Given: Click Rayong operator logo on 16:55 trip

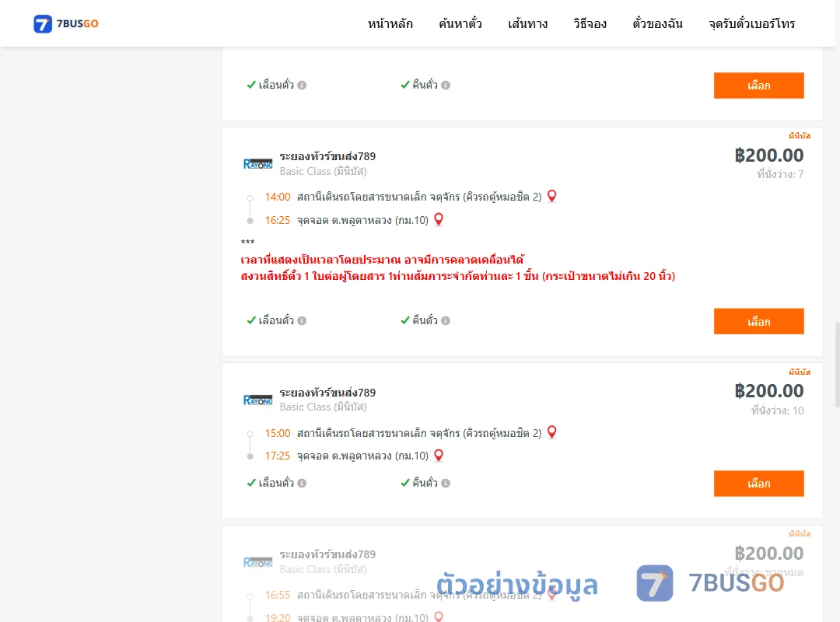Looking at the screenshot, I should click(x=257, y=563).
